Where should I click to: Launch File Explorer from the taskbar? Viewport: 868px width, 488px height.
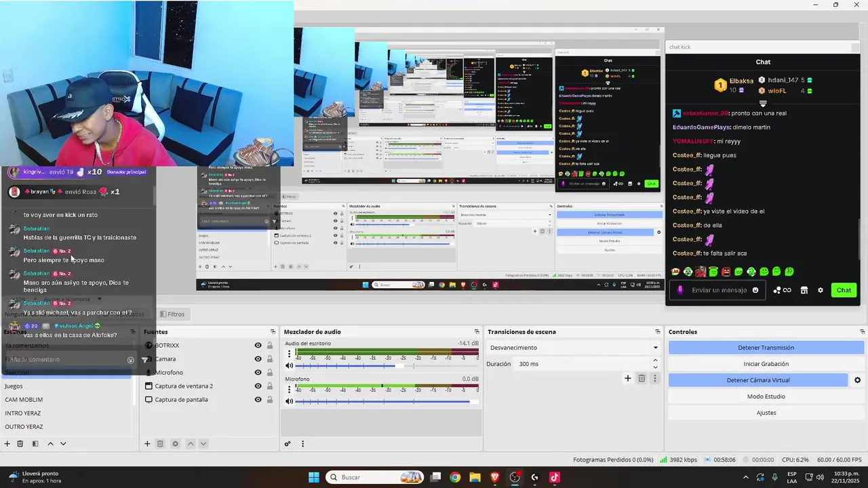tap(475, 477)
